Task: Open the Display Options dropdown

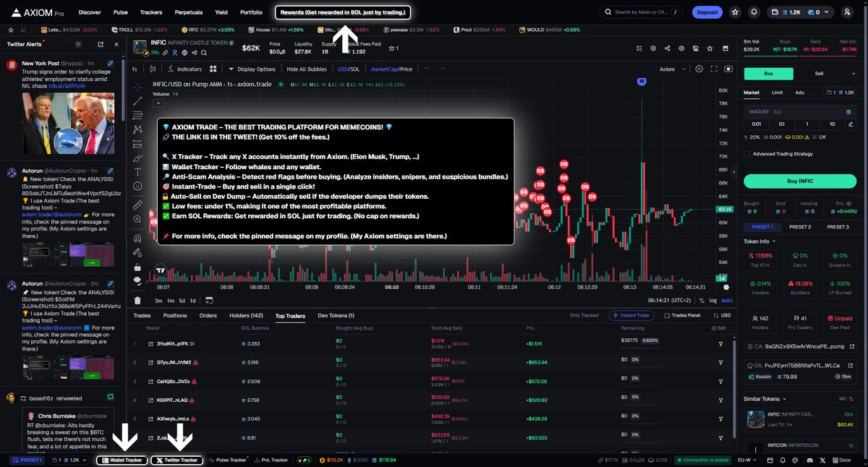Action: click(x=252, y=69)
